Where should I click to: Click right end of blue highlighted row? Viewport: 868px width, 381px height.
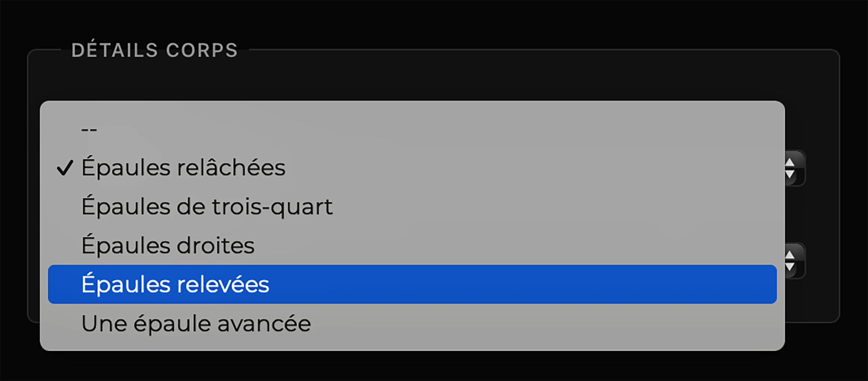(x=746, y=284)
